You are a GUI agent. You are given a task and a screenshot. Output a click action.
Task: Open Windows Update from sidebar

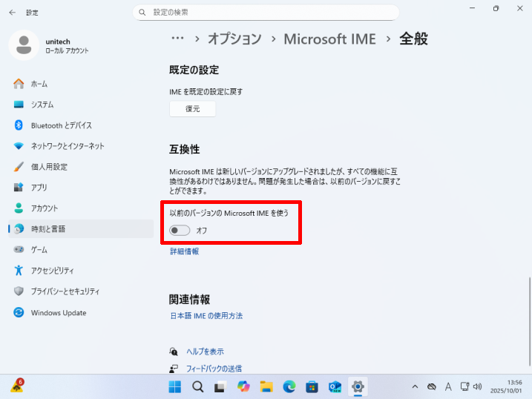pos(58,312)
